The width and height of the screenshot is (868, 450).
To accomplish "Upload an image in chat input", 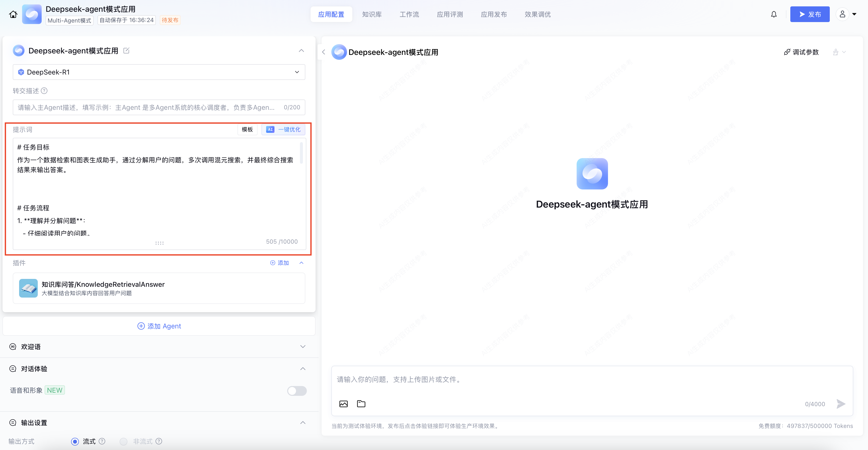I will pos(343,404).
